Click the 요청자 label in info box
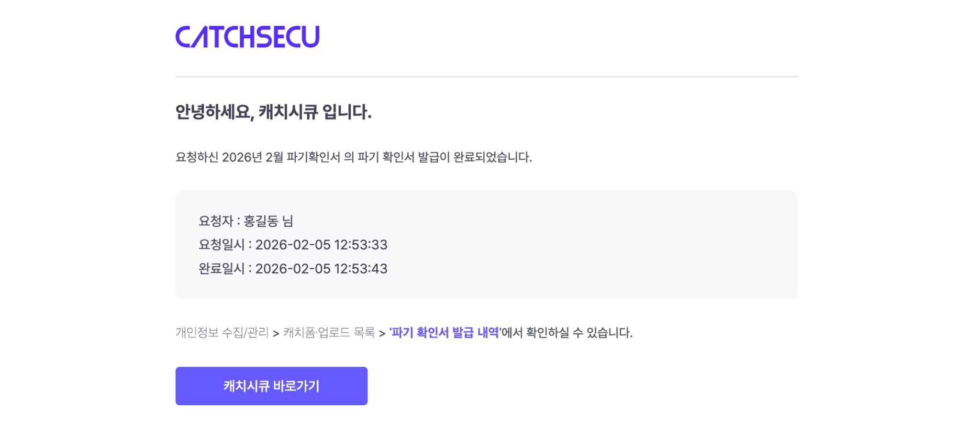The height and width of the screenshot is (423, 980). point(216,221)
